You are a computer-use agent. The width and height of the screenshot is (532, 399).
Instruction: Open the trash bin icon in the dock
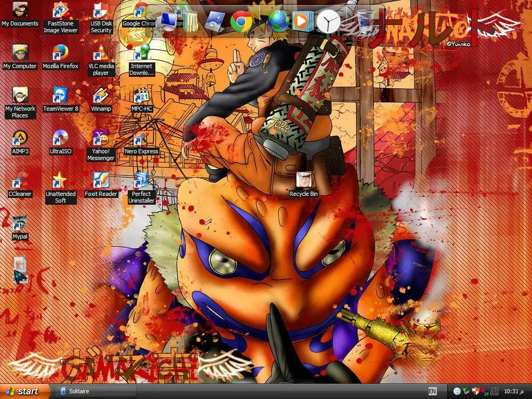click(365, 21)
